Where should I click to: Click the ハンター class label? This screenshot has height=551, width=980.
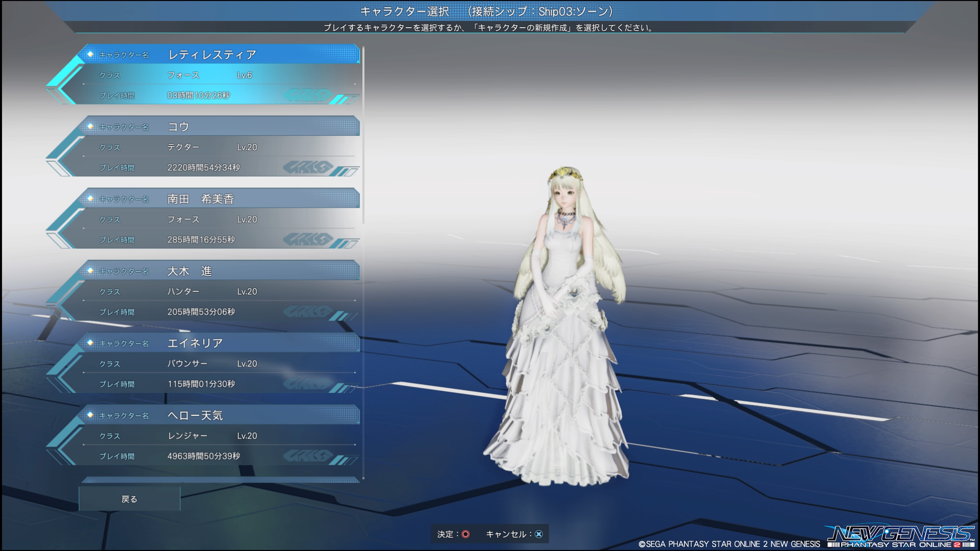coord(183,291)
